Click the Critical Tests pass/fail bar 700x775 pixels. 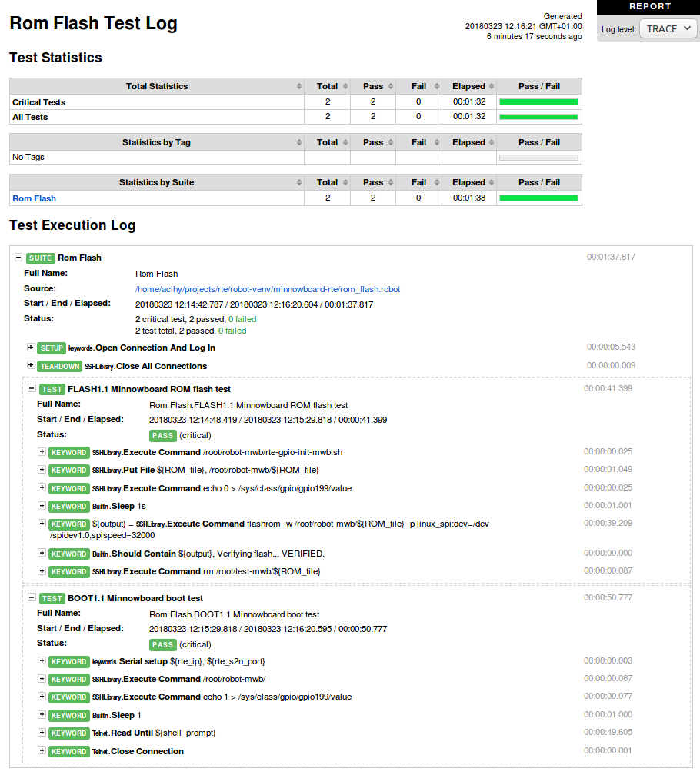point(538,102)
